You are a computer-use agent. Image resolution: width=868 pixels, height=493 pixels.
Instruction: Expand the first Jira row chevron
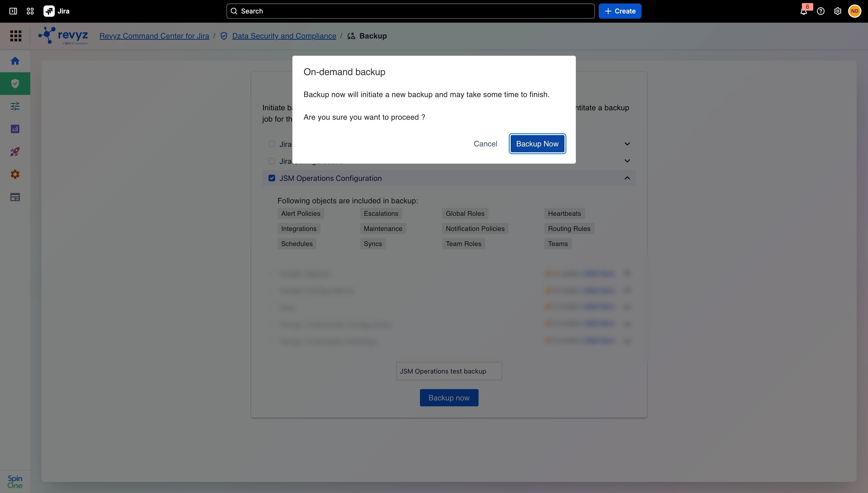click(627, 144)
